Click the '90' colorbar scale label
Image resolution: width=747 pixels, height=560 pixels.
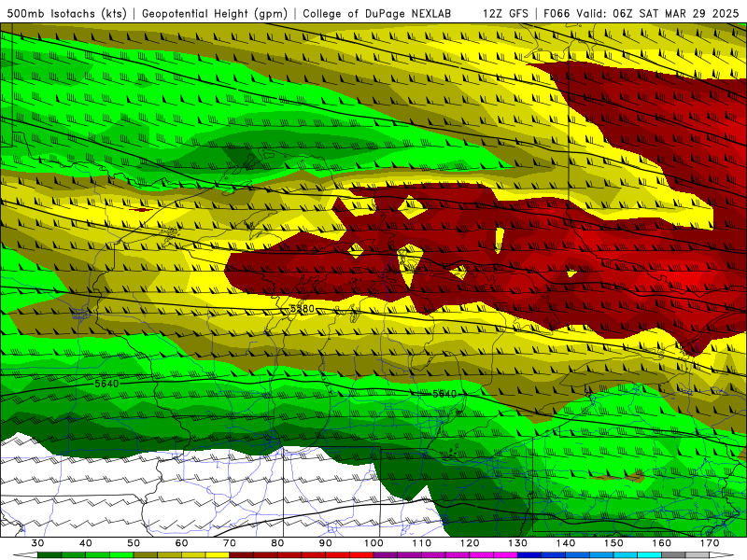pyautogui.click(x=326, y=543)
